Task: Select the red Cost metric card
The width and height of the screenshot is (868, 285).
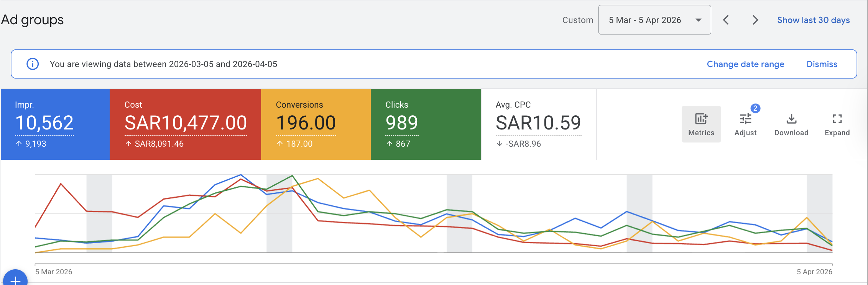Action: [185, 124]
